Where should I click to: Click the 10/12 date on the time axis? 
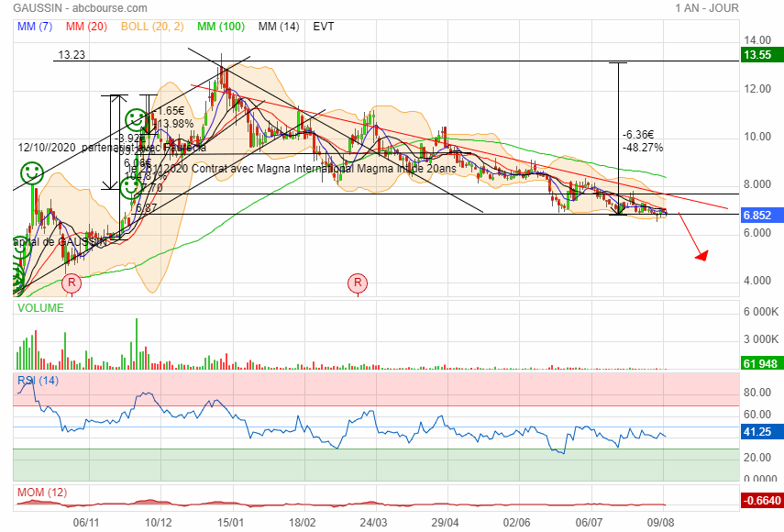point(158,523)
